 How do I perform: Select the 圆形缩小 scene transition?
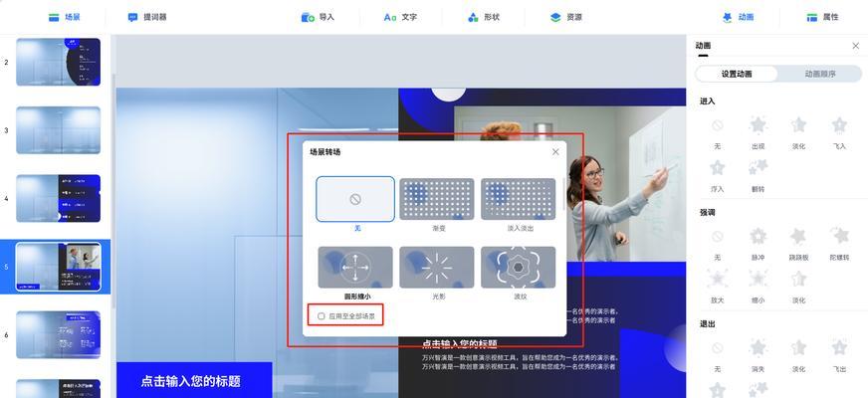click(x=355, y=268)
